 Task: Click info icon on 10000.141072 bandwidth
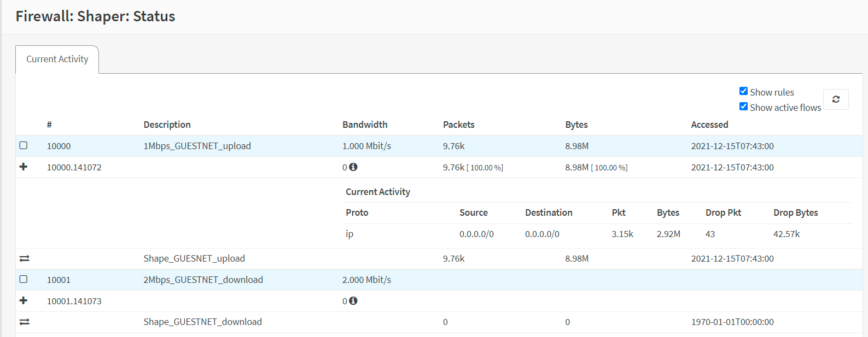(353, 167)
